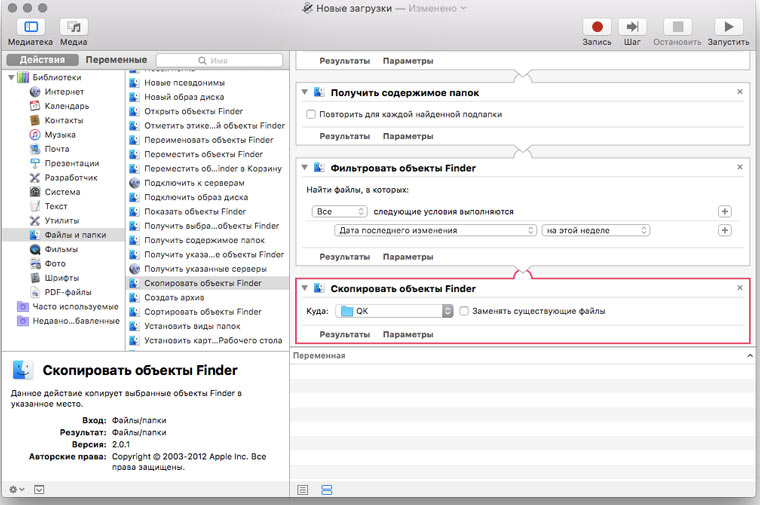The height and width of the screenshot is (505, 760).
Task: Enable Заменять существующие файлы checkbox
Action: click(464, 311)
